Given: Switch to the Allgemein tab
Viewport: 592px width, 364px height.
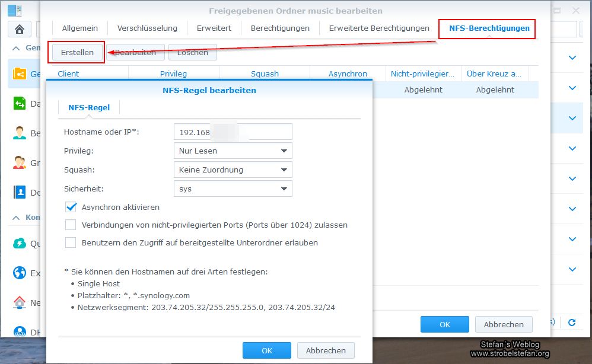Looking at the screenshot, I should click(79, 27).
